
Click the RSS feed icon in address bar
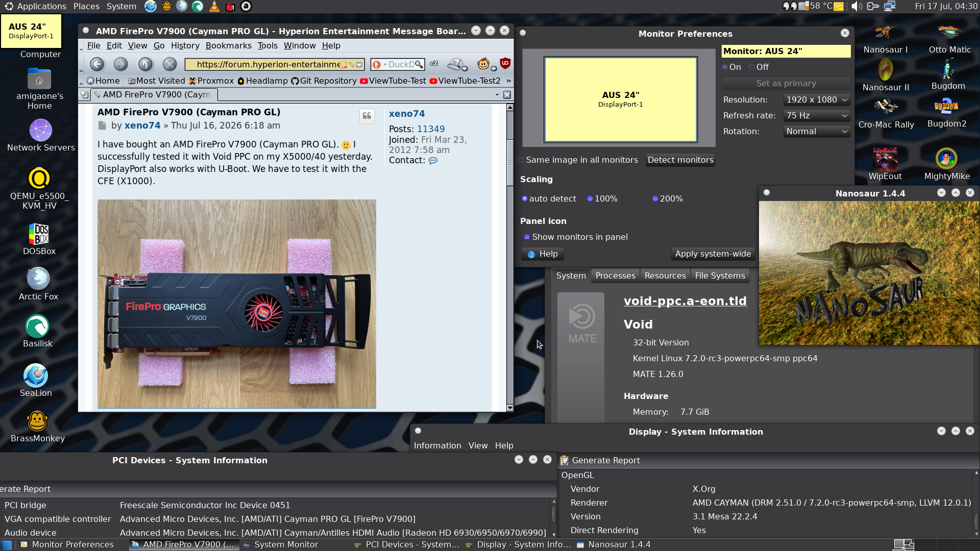[343, 65]
